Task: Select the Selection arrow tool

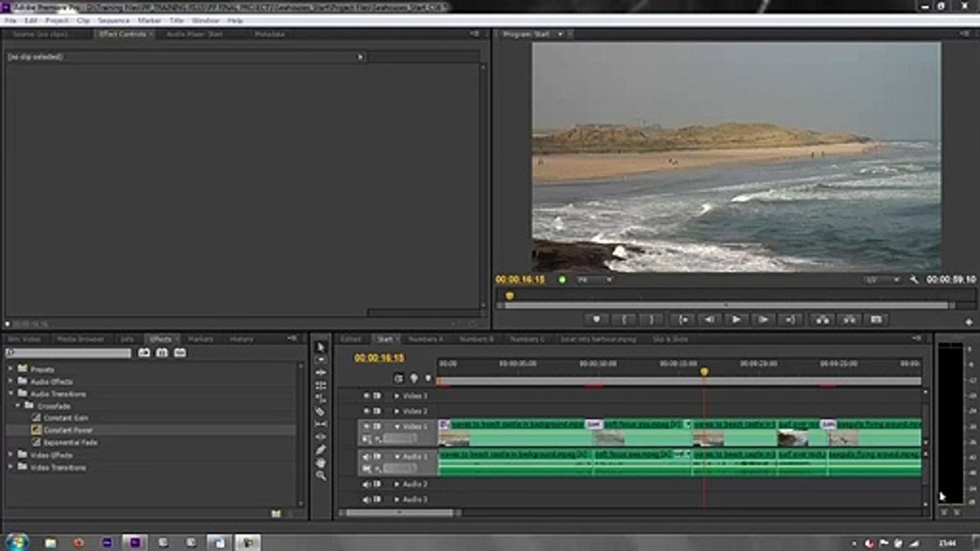Action: click(x=321, y=347)
